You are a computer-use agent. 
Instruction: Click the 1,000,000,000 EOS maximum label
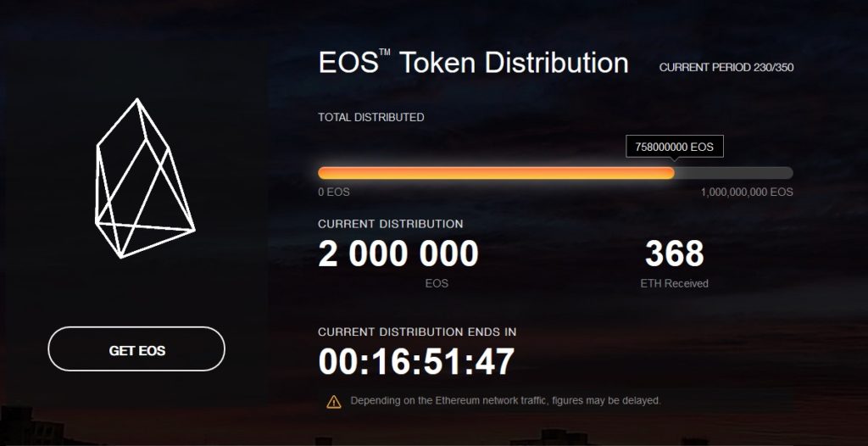747,192
